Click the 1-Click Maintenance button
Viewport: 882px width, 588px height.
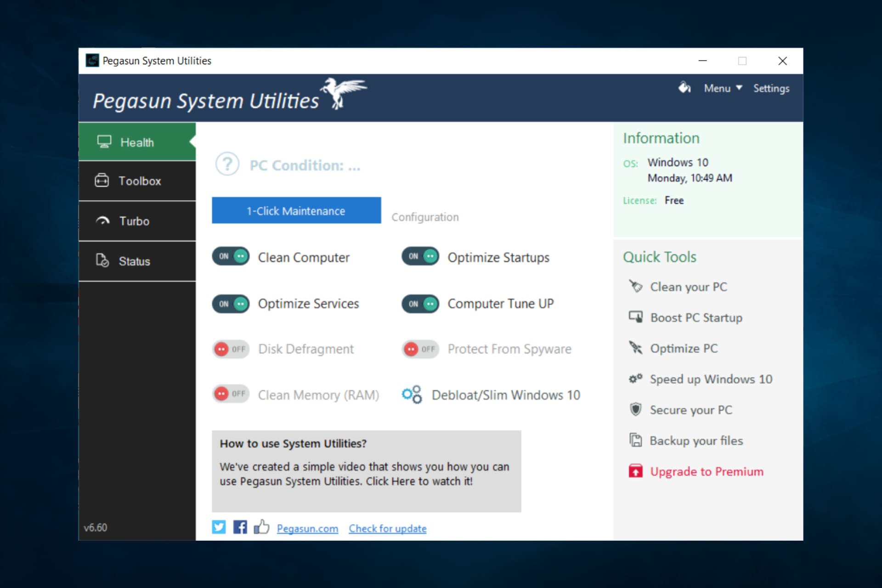point(296,210)
